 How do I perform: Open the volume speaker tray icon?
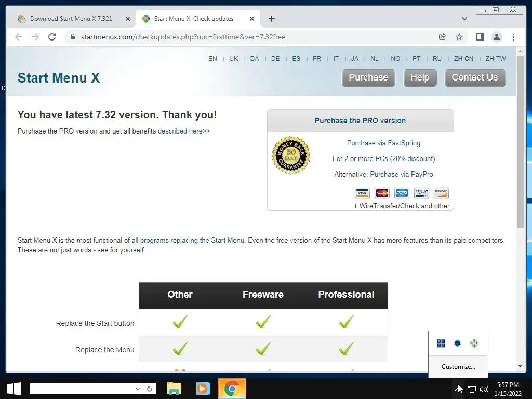[x=484, y=389]
